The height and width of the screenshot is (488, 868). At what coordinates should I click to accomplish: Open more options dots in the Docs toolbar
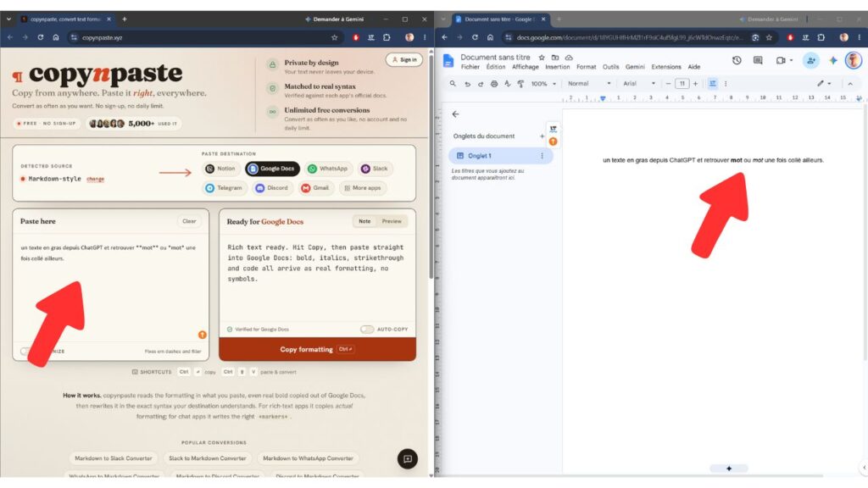[x=726, y=84]
